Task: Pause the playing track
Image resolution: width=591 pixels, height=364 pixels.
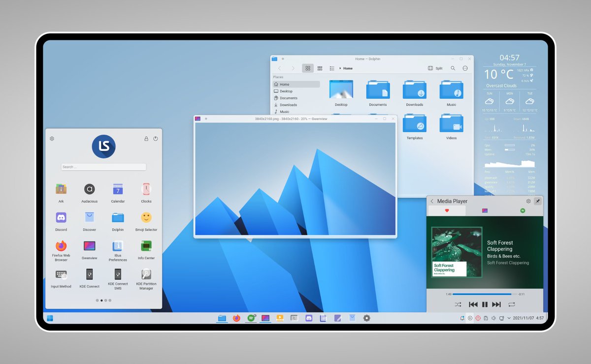Action: click(485, 305)
